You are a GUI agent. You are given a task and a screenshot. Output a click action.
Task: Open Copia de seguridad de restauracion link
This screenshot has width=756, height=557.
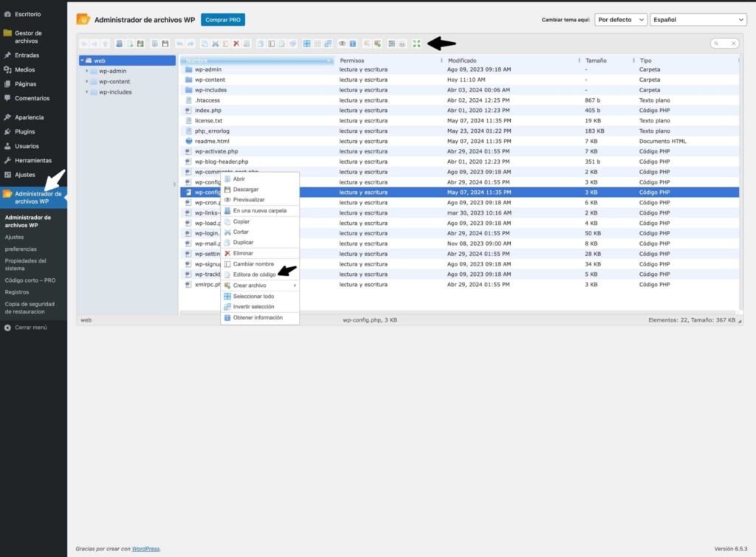tap(30, 308)
